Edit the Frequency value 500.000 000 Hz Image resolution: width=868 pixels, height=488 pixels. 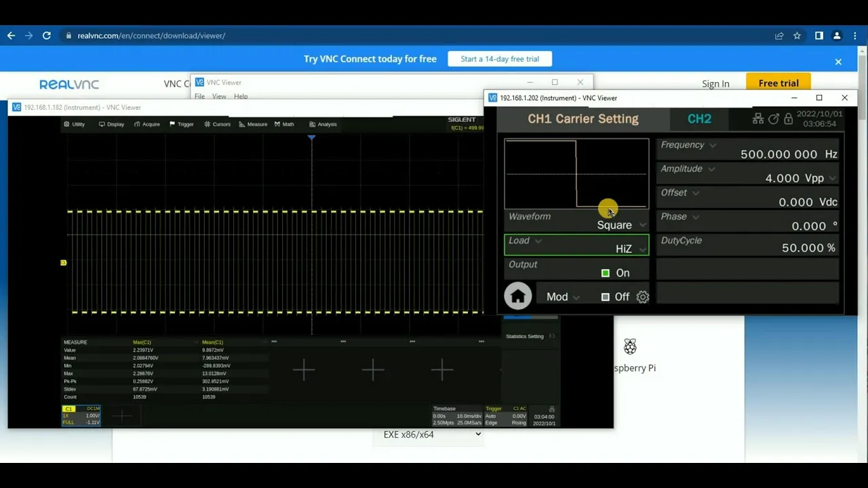(x=789, y=155)
